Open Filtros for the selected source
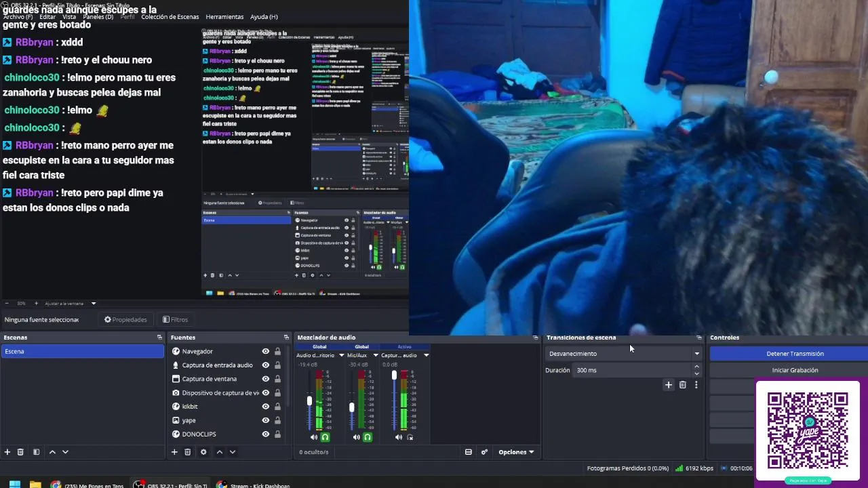This screenshot has width=868, height=488. click(x=176, y=320)
